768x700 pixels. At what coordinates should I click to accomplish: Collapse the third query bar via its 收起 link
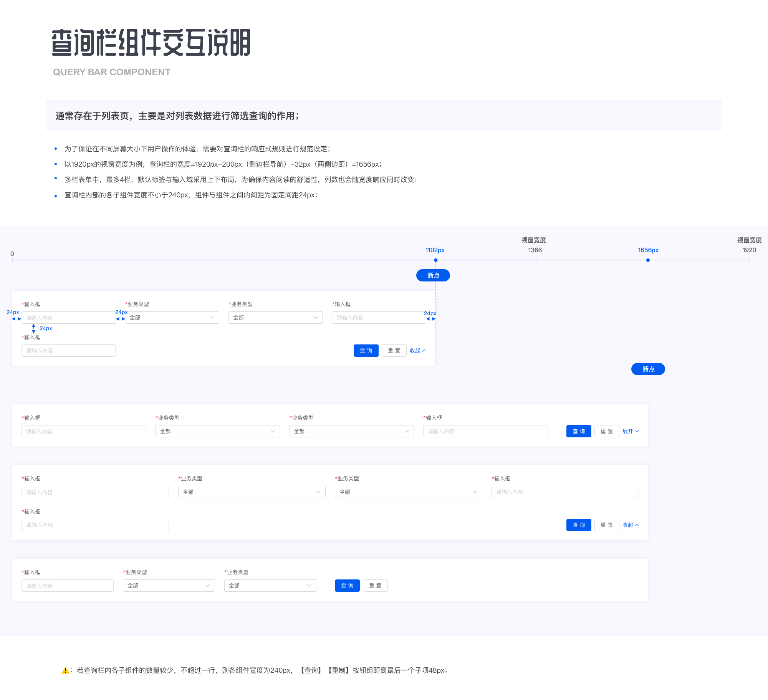click(631, 525)
